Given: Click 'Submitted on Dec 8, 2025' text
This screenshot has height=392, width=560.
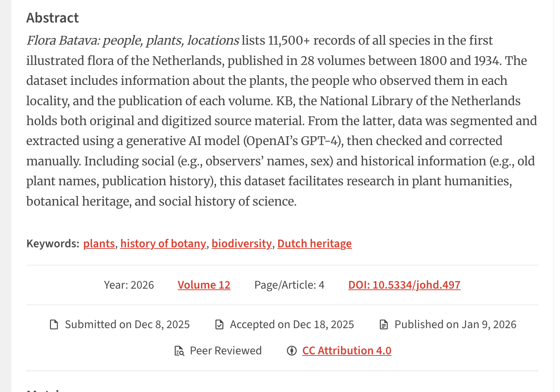Looking at the screenshot, I should [127, 324].
